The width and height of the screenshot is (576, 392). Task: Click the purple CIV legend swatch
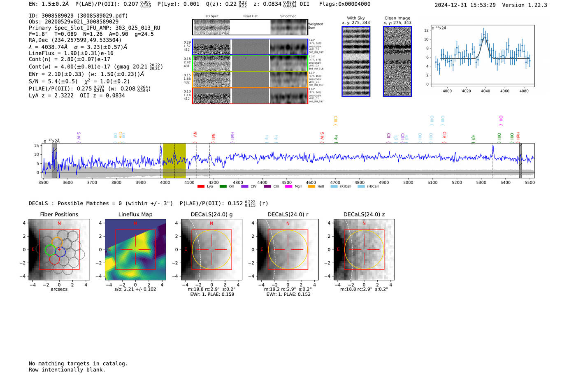[x=245, y=187]
